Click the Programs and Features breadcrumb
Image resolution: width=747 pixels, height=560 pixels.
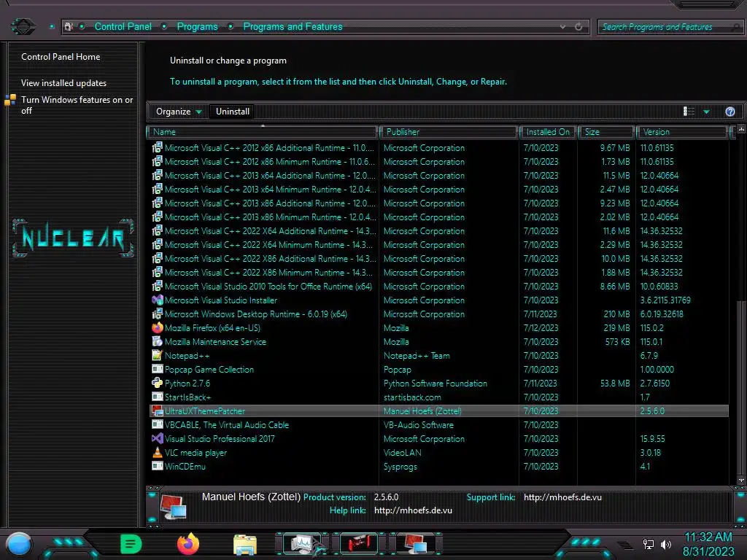tap(293, 27)
